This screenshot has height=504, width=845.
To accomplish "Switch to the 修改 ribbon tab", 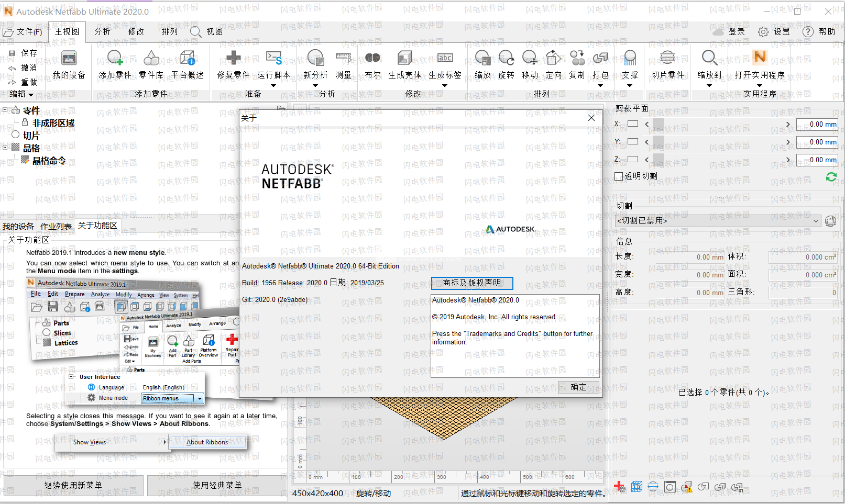I will tap(136, 32).
